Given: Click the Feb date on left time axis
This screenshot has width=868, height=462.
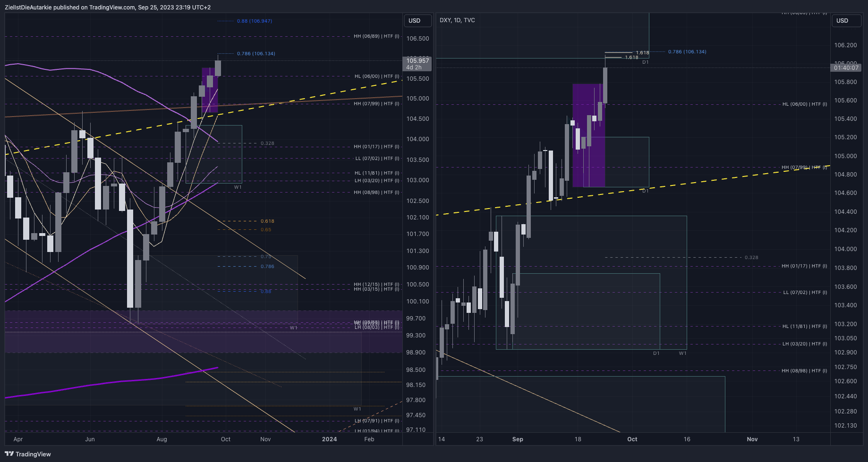Looking at the screenshot, I should point(369,439).
